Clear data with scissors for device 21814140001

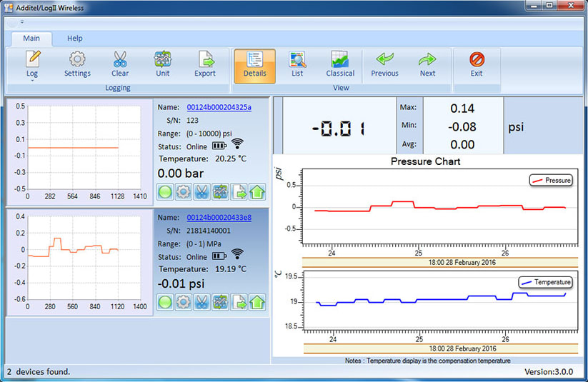[x=201, y=302]
